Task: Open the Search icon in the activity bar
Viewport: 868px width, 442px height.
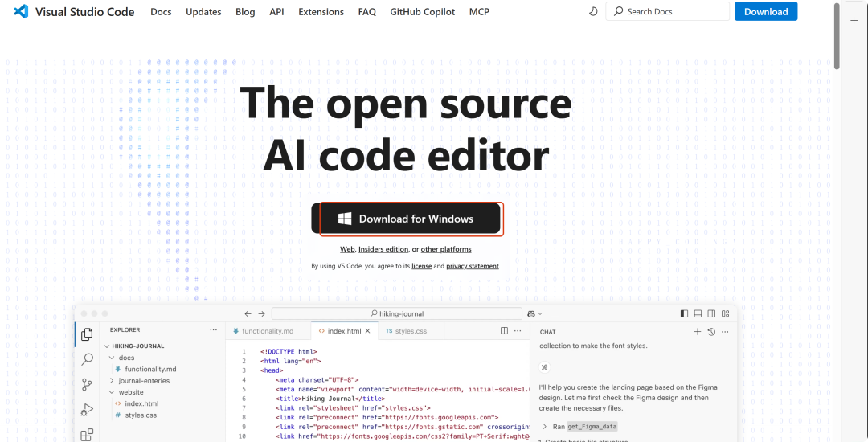Action: 88,360
